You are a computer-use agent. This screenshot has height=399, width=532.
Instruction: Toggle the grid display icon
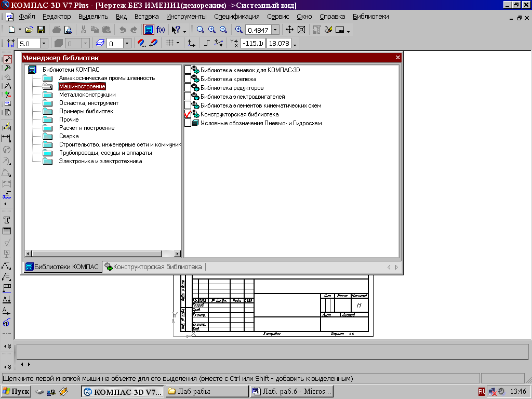(x=170, y=43)
